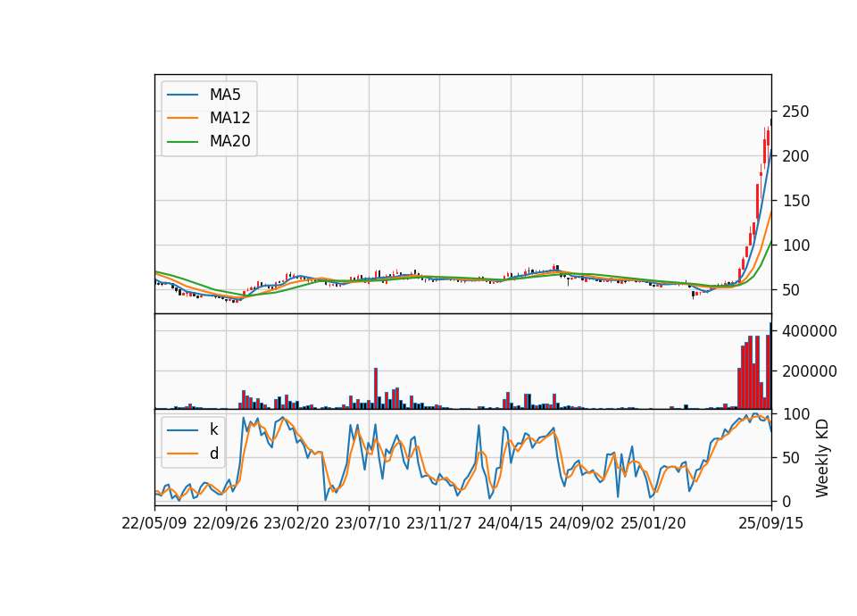
Task: Click the MA5 legend label
Action: [225, 95]
